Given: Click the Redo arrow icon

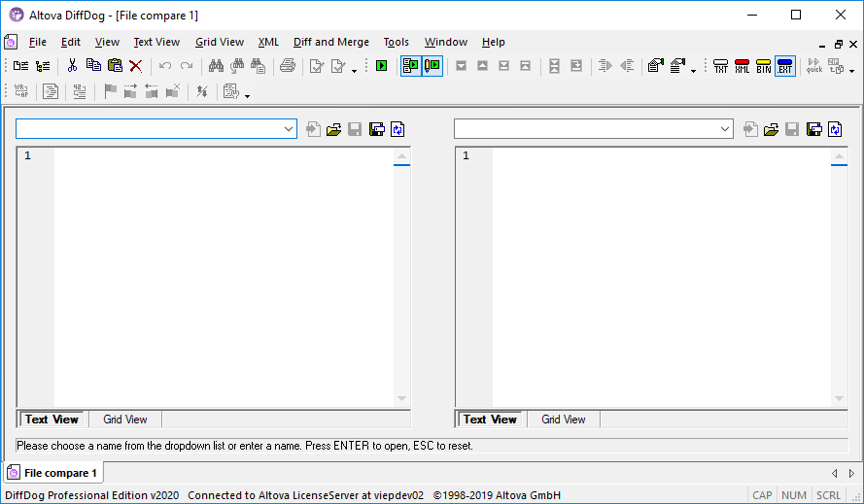Looking at the screenshot, I should coord(187,66).
